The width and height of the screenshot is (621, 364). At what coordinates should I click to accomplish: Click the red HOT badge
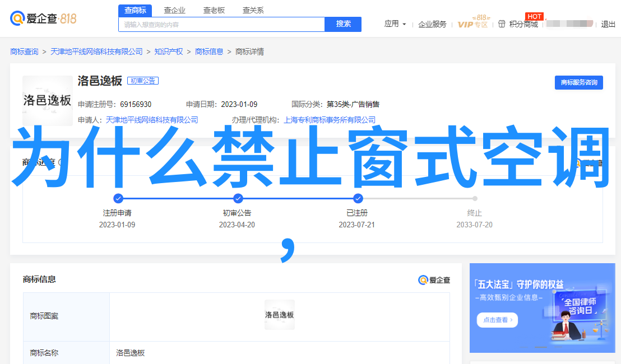(534, 17)
